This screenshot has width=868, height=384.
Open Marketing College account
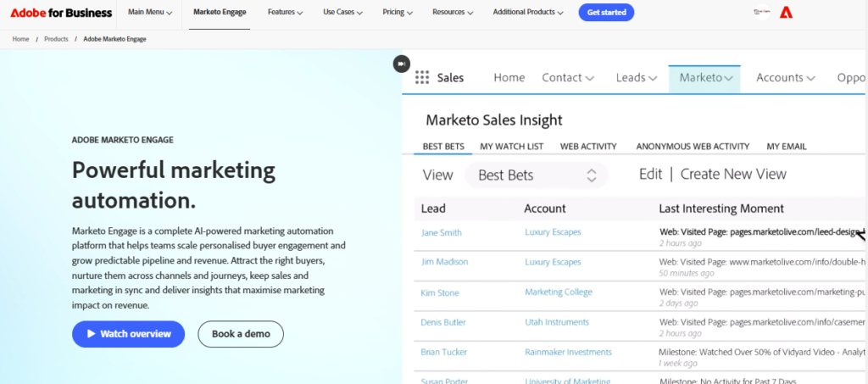click(559, 292)
